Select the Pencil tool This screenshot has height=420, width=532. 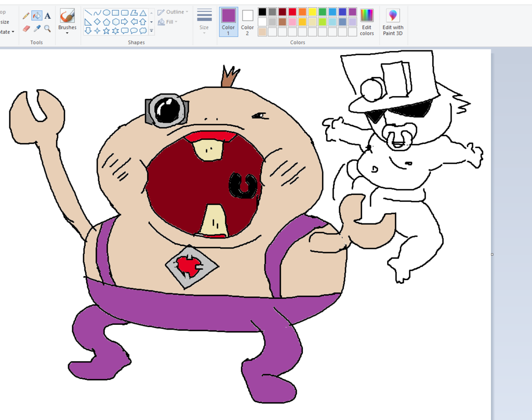(x=26, y=16)
